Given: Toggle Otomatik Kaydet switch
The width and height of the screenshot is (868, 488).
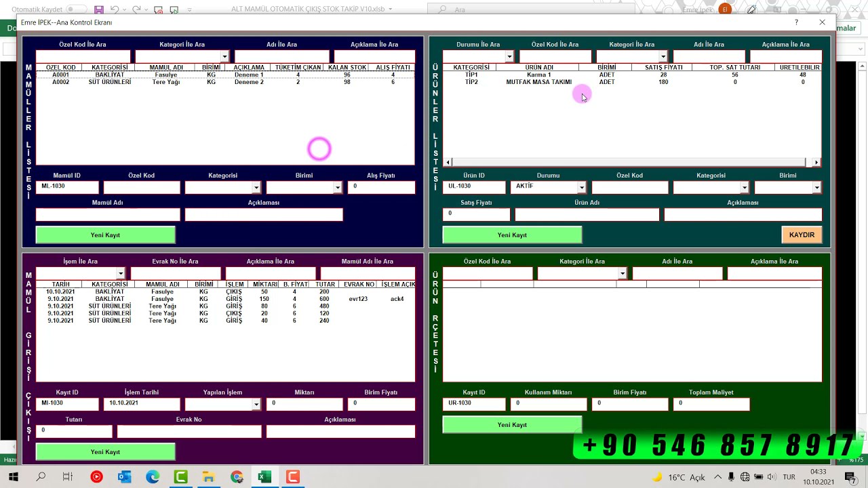Looking at the screenshot, I should click(x=76, y=9).
